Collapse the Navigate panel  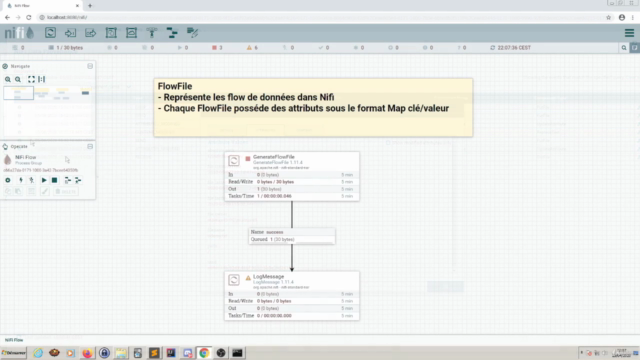90,66
